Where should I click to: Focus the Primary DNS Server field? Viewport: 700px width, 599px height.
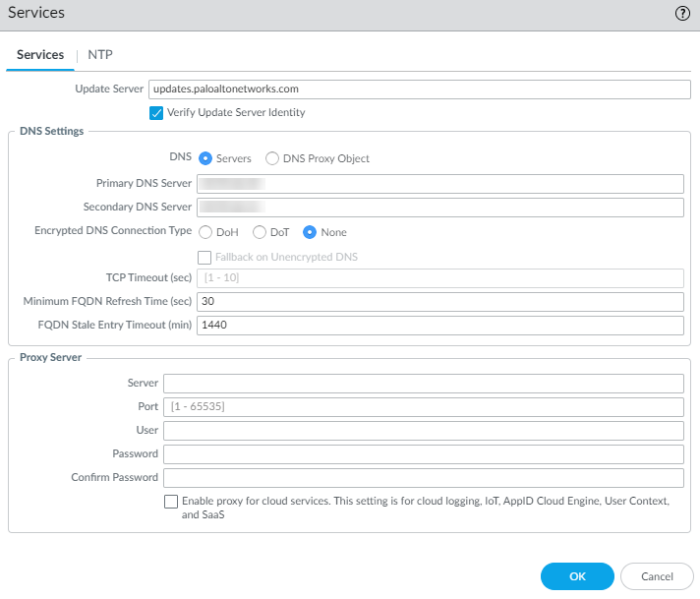coord(439,184)
